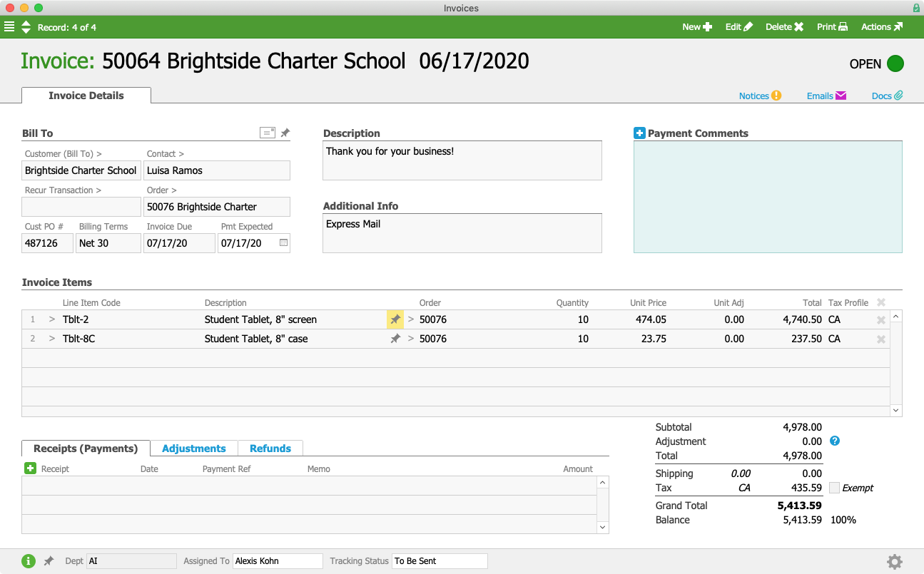Image resolution: width=924 pixels, height=574 pixels.
Task: Switch to the Refunds tab
Action: 270,449
